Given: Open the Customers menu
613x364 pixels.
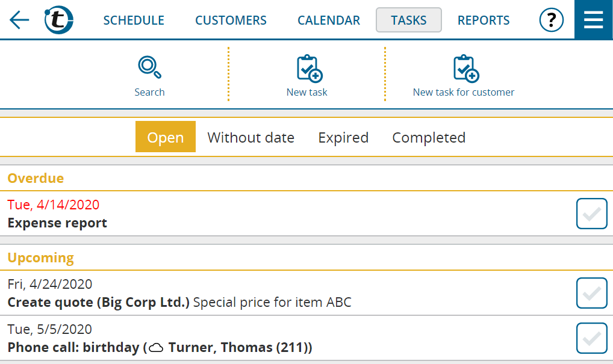Looking at the screenshot, I should 231,20.
